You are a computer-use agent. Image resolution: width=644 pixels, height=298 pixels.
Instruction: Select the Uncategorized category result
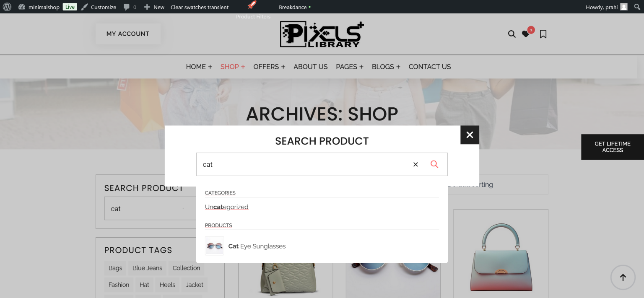pos(226,207)
